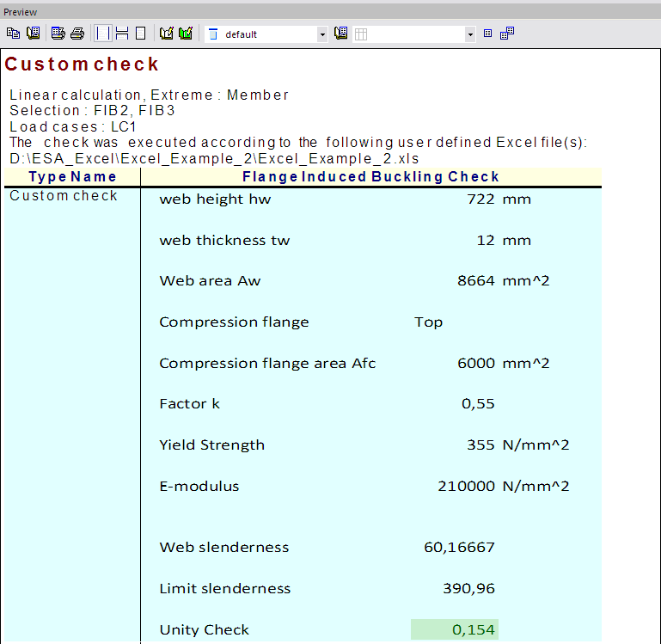
Task: Open the empty table composer dropdown
Action: click(x=414, y=34)
